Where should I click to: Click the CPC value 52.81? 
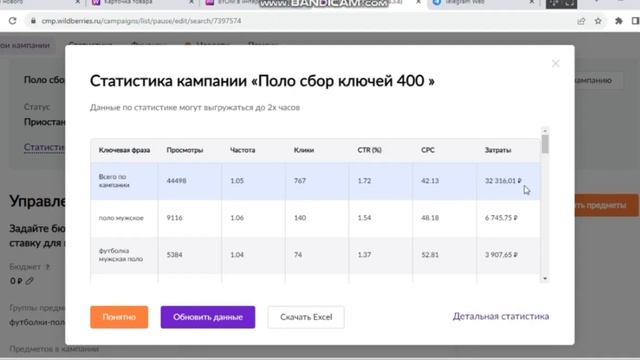430,255
